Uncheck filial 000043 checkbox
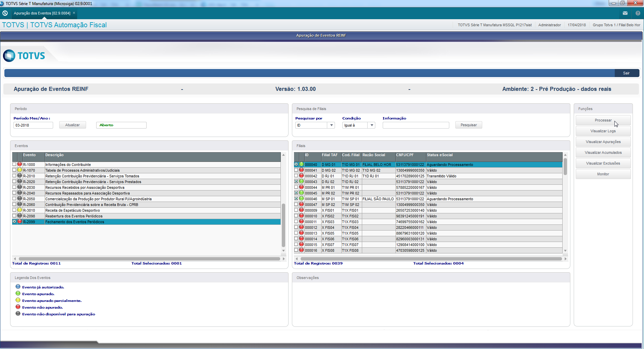Image resolution: width=644 pixels, height=349 pixels. click(296, 182)
